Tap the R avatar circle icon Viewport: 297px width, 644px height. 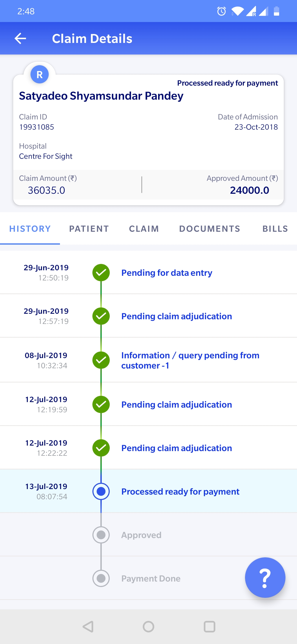[40, 75]
